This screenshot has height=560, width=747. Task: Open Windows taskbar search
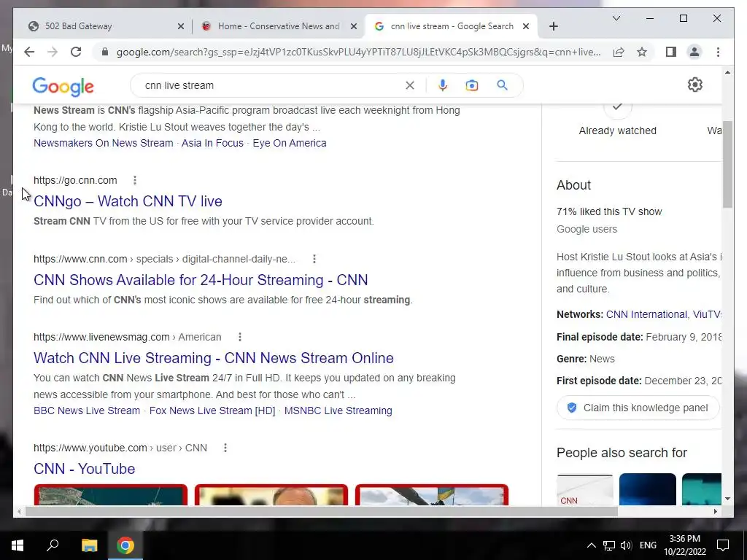pyautogui.click(x=53, y=545)
